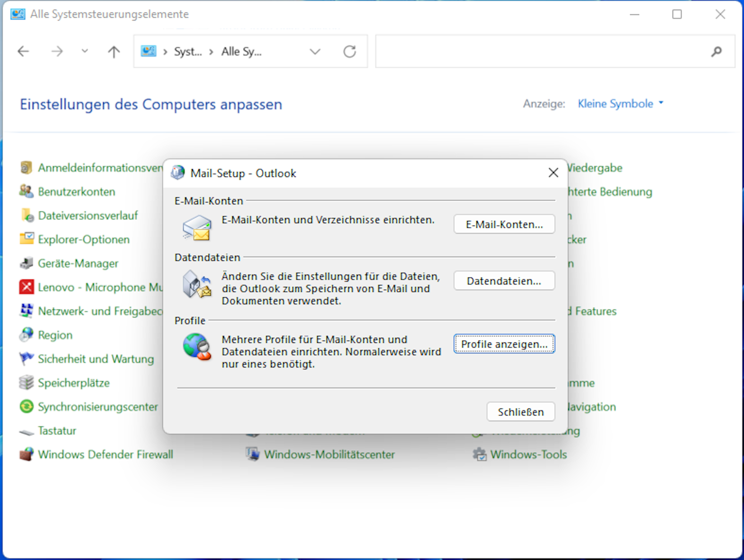This screenshot has height=560, width=744.
Task: Open the Kleine Symbole view dropdown
Action: [620, 104]
